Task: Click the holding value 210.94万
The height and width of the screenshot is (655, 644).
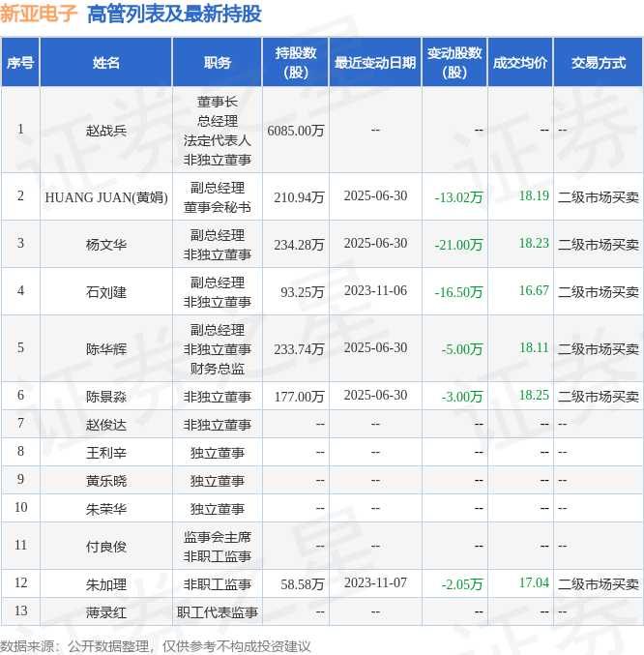Action: pyautogui.click(x=299, y=197)
